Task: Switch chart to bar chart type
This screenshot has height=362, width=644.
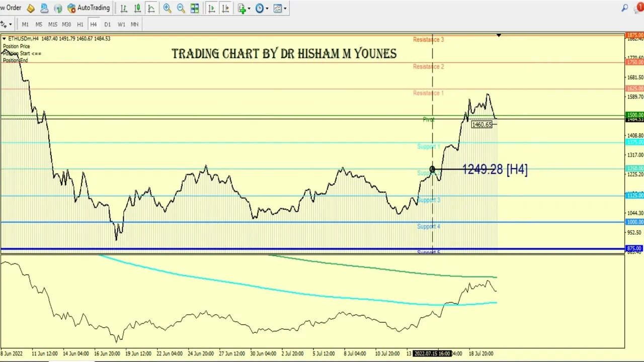Action: pyautogui.click(x=124, y=9)
